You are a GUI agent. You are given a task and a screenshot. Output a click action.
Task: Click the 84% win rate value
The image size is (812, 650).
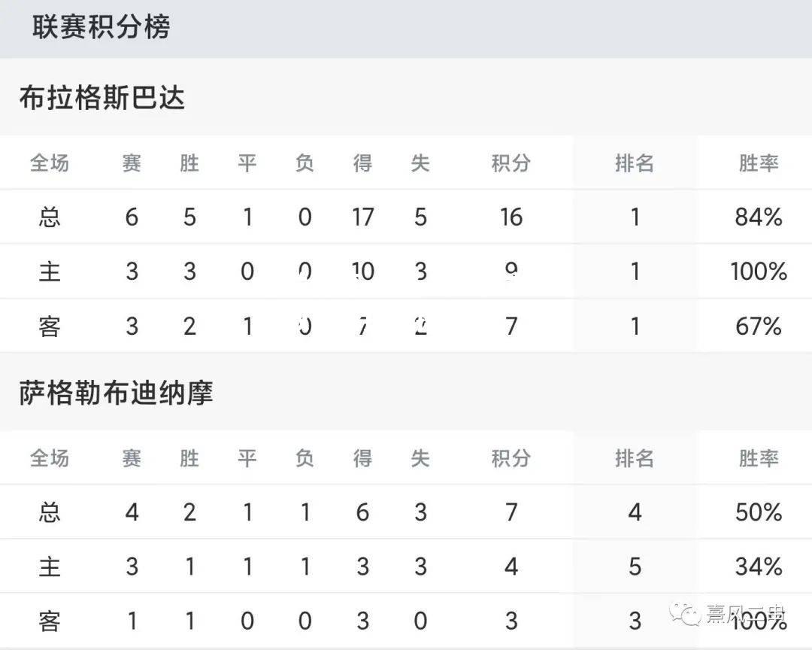click(758, 217)
